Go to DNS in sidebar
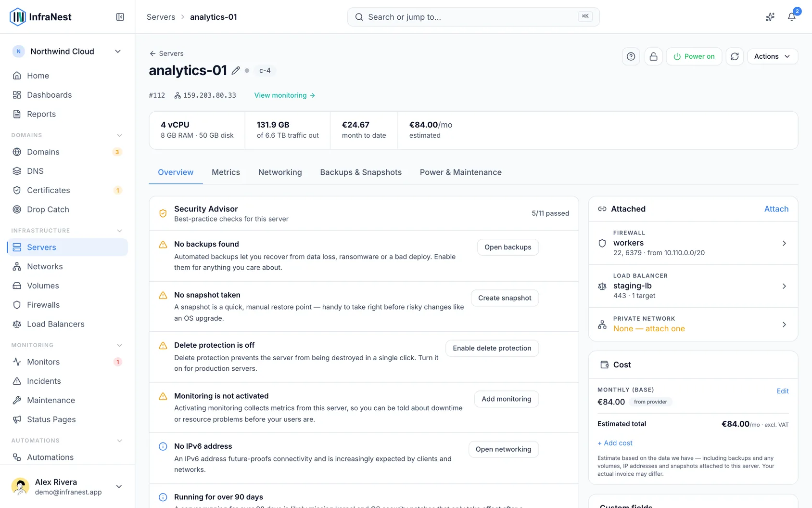The height and width of the screenshot is (508, 812). click(67, 171)
